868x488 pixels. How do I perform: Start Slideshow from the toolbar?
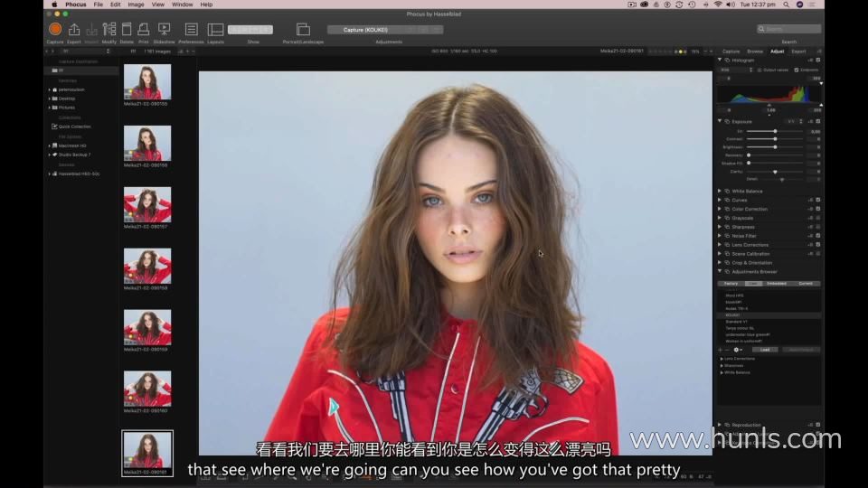(164, 29)
